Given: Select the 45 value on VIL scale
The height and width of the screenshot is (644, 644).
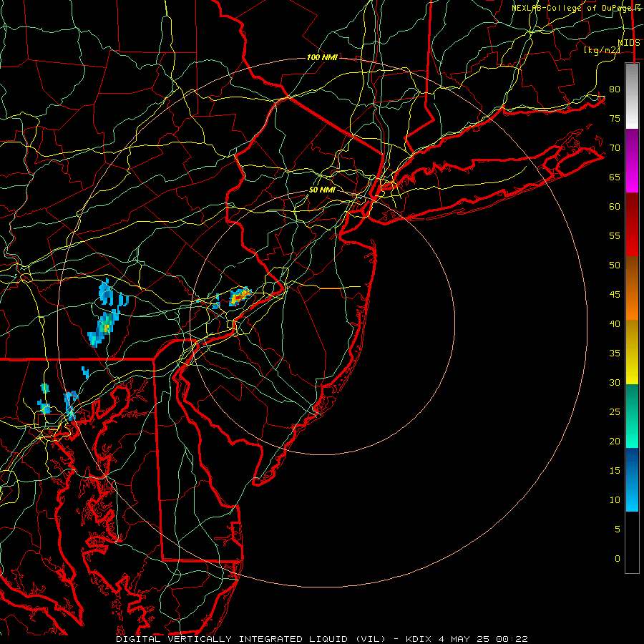Looking at the screenshot, I should pos(615,295).
